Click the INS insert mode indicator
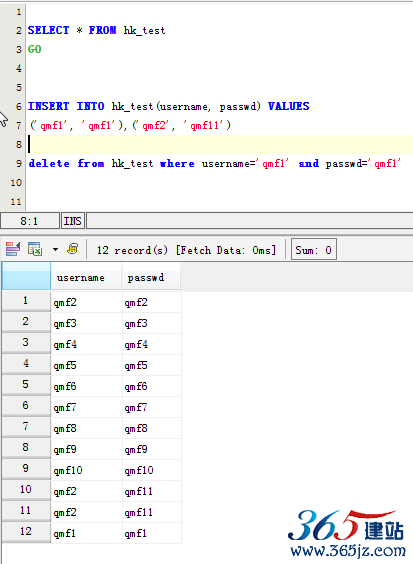The width and height of the screenshot is (413, 564). [x=73, y=221]
